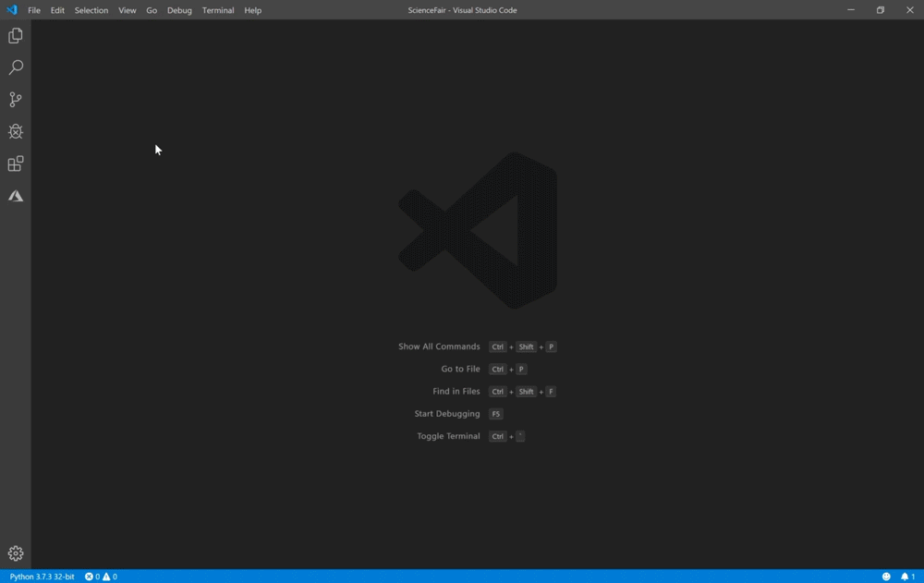The height and width of the screenshot is (583, 924).
Task: Click the Go to File label
Action: point(460,369)
